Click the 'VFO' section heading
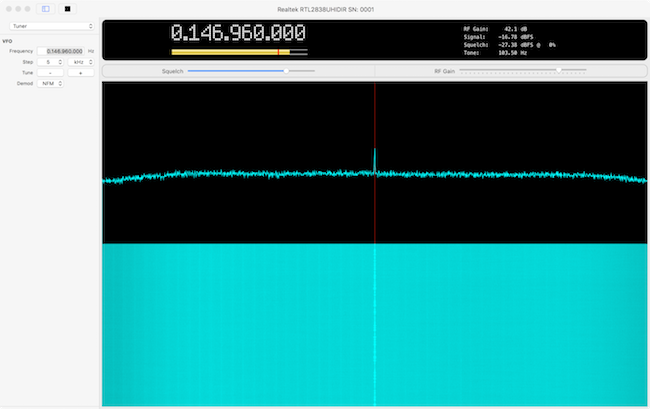 point(7,41)
